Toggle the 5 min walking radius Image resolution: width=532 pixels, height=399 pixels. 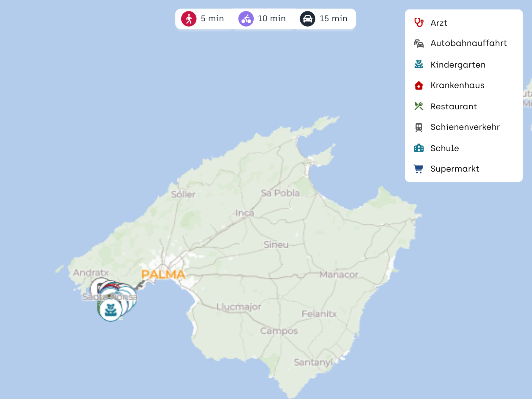[x=203, y=19]
